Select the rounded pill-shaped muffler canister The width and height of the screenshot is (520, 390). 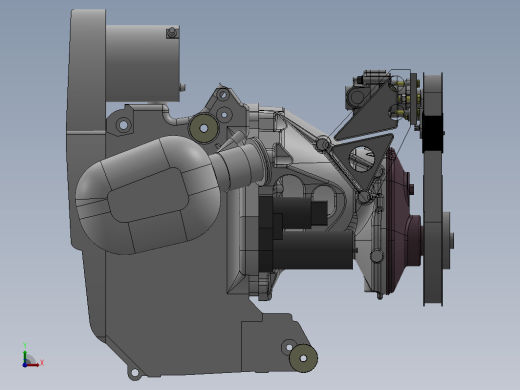pos(147,195)
